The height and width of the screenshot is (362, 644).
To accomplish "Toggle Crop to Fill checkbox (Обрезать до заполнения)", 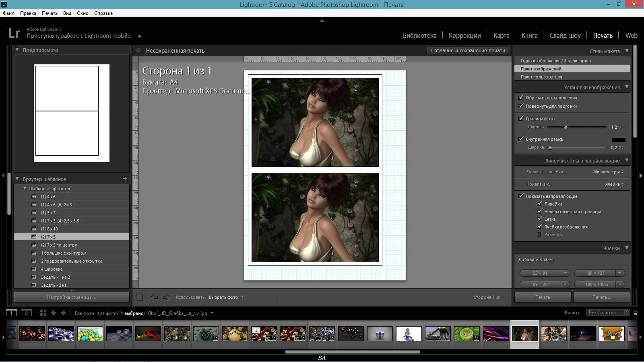I will 521,97.
